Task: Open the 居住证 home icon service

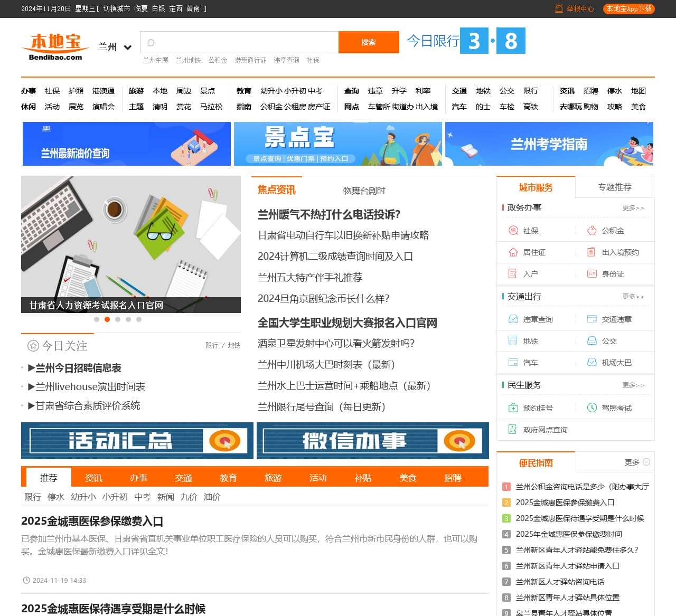Action: (512, 252)
